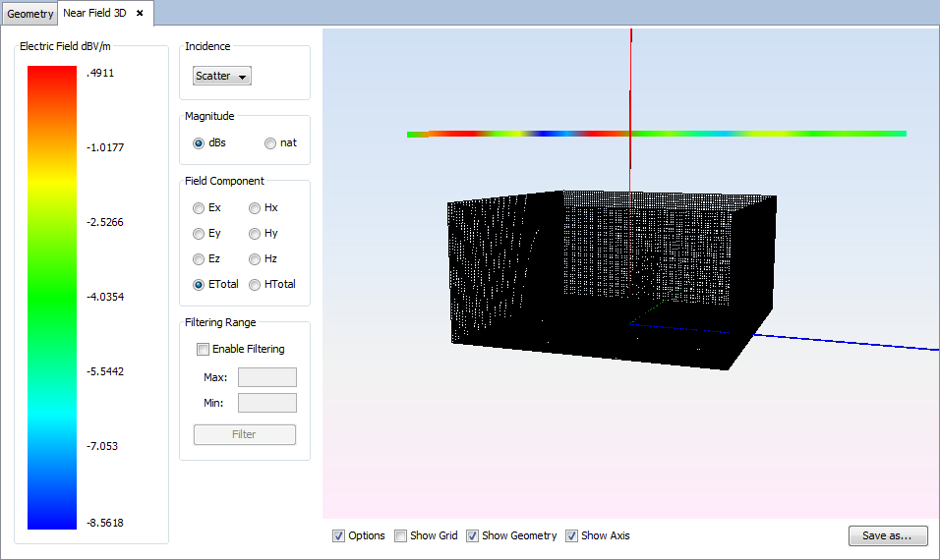The height and width of the screenshot is (560, 940).
Task: Click the electric field color scale bar
Action: [52, 297]
